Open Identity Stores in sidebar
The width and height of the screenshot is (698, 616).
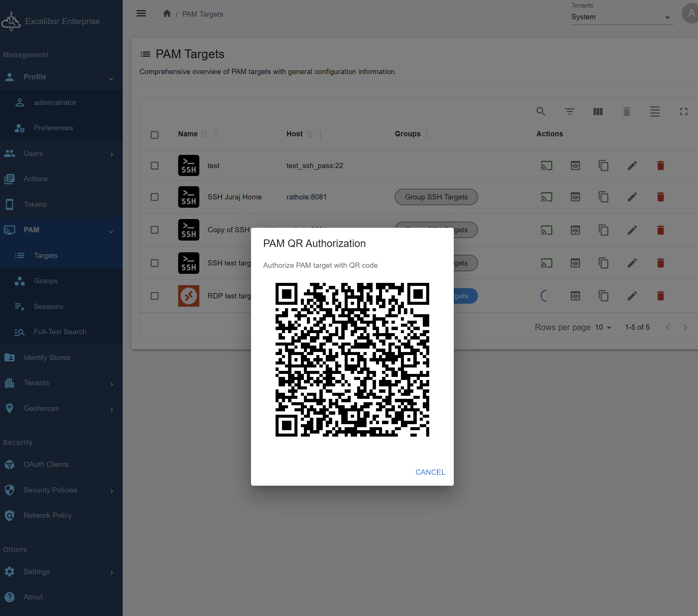point(61,358)
